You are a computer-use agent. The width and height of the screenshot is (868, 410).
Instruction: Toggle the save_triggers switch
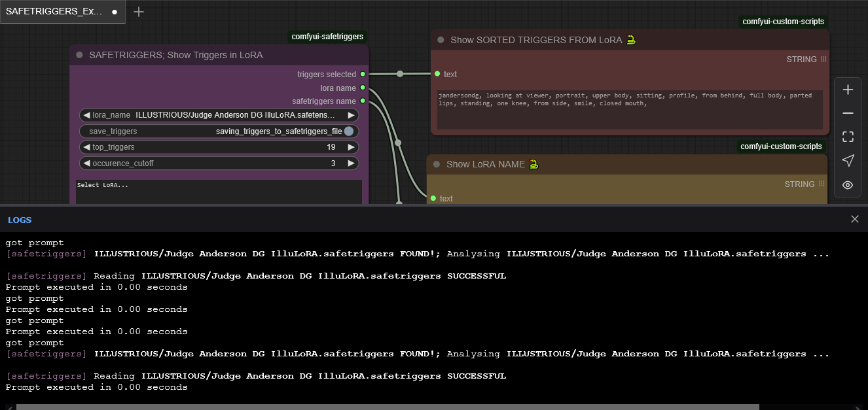(348, 131)
